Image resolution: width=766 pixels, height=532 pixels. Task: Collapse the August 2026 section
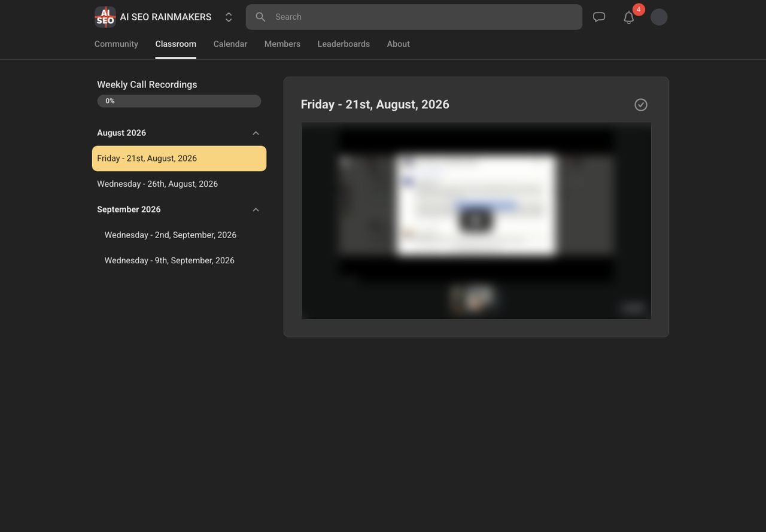coord(256,133)
